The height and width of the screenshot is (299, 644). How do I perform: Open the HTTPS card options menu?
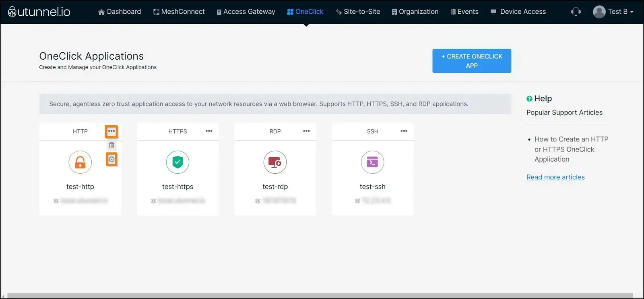click(209, 131)
